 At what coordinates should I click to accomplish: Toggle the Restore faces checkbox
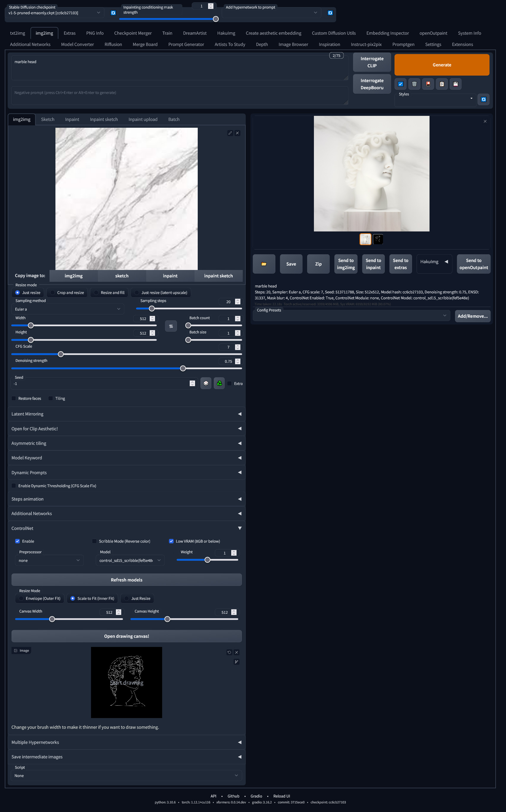coord(14,398)
